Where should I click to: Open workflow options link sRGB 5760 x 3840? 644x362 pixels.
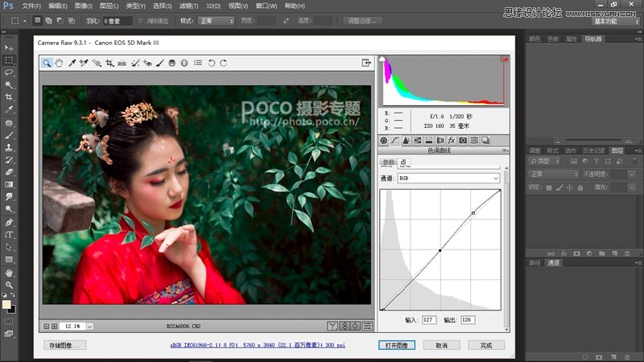(x=258, y=345)
